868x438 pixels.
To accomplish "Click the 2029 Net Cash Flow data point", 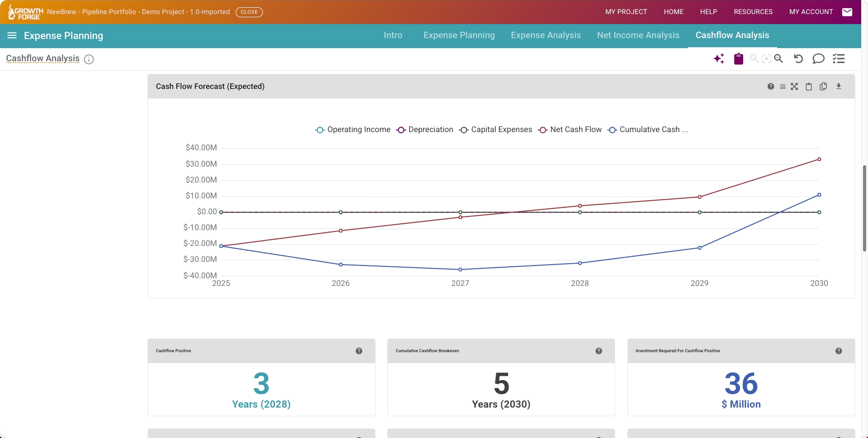I will click(x=700, y=197).
